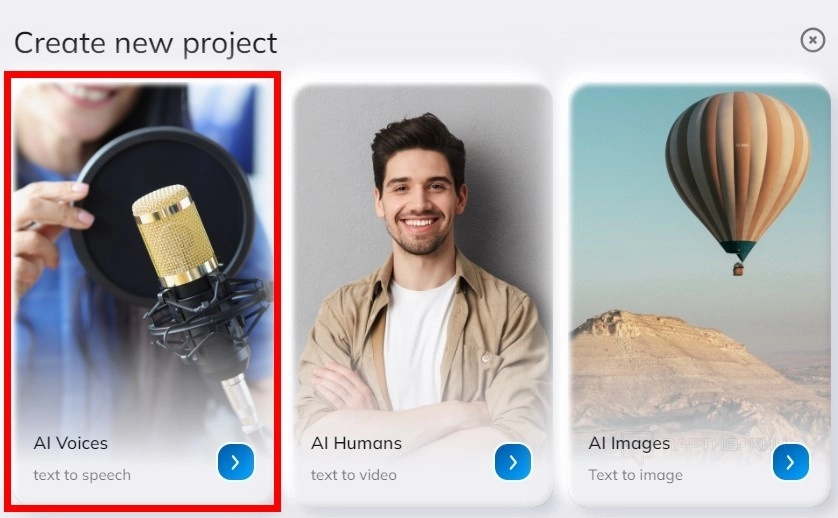The height and width of the screenshot is (518, 838).
Task: Click the blue arrow on AI Humans card
Action: [513, 462]
